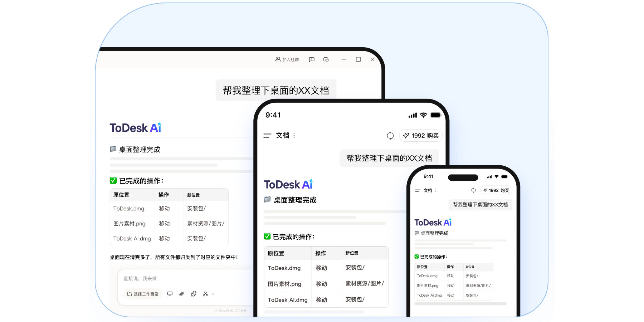Open the hamburger menu on the large phone
The width and height of the screenshot is (644, 322).
[x=267, y=136]
